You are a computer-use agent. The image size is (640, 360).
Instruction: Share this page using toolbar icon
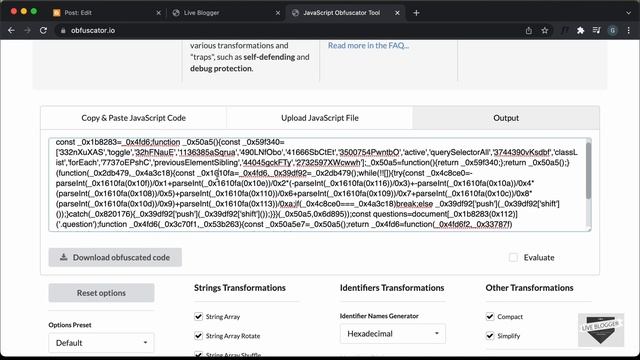coord(529,31)
